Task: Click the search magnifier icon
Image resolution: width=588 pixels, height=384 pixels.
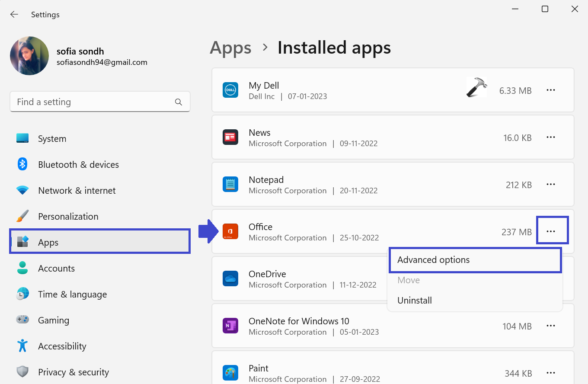Action: (x=179, y=102)
